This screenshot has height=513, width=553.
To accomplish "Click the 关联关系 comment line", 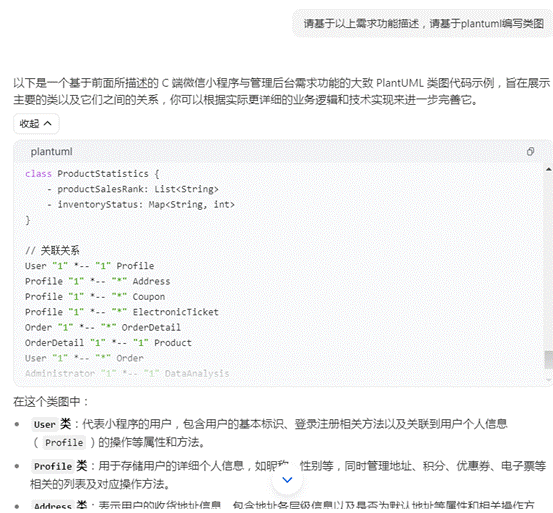I will pyautogui.click(x=52, y=251).
